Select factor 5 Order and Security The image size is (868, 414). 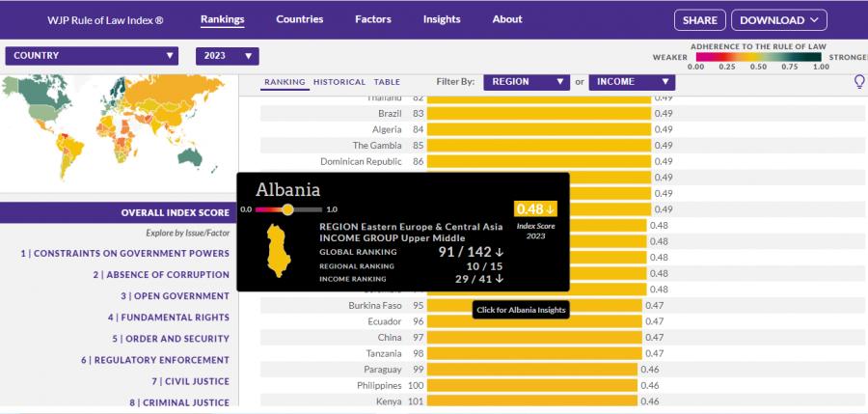pyautogui.click(x=171, y=339)
